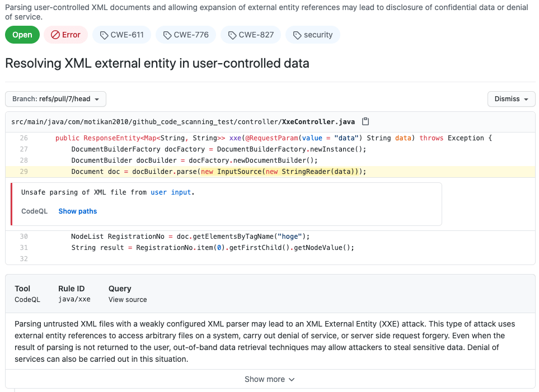Follow the 'user input' link

(x=171, y=192)
